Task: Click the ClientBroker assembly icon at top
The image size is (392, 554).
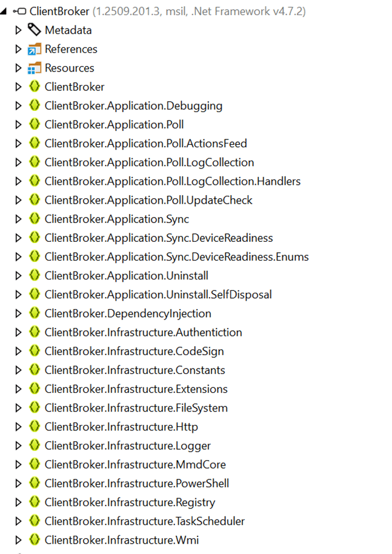Action: (x=19, y=11)
